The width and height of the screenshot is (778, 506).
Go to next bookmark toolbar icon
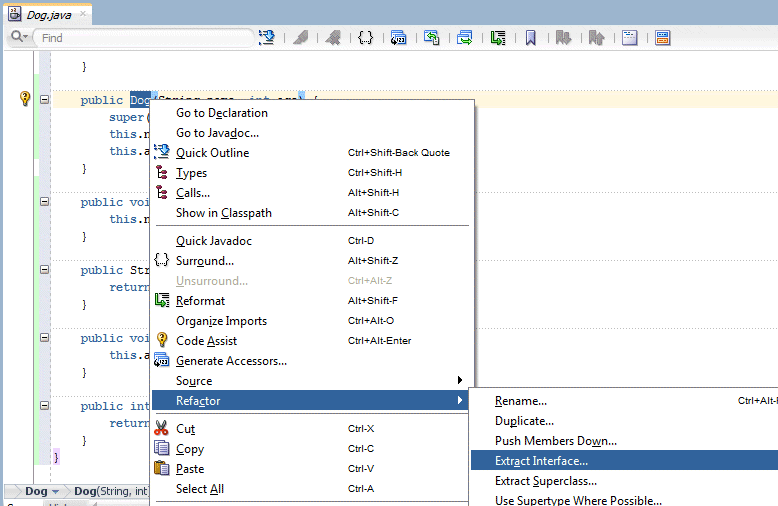tap(563, 38)
